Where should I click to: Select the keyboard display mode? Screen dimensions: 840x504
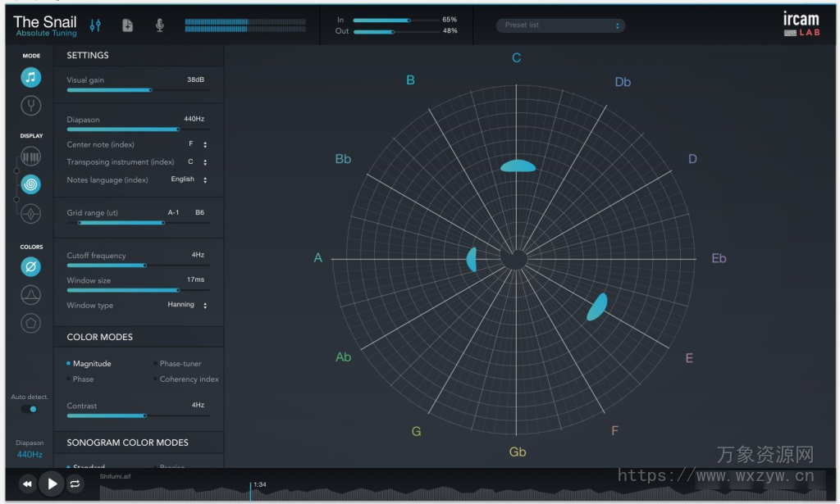pyautogui.click(x=30, y=156)
